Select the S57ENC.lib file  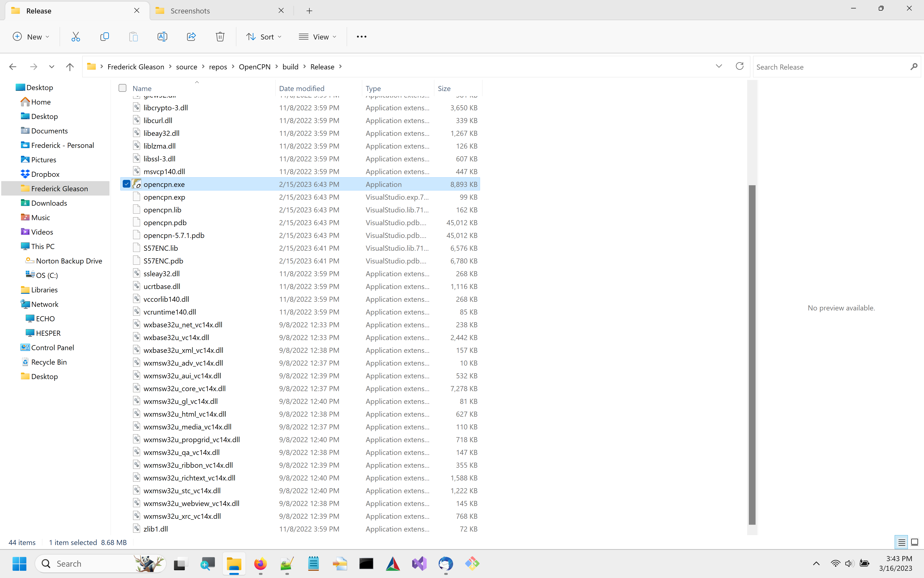161,248
